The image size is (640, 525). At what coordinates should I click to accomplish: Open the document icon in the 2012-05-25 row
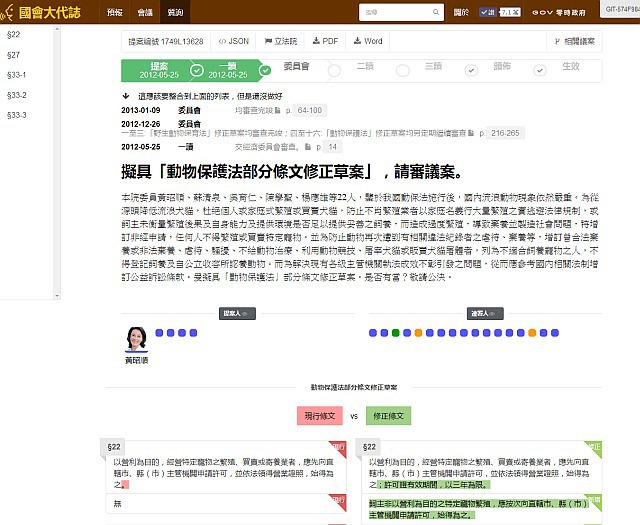[308, 147]
